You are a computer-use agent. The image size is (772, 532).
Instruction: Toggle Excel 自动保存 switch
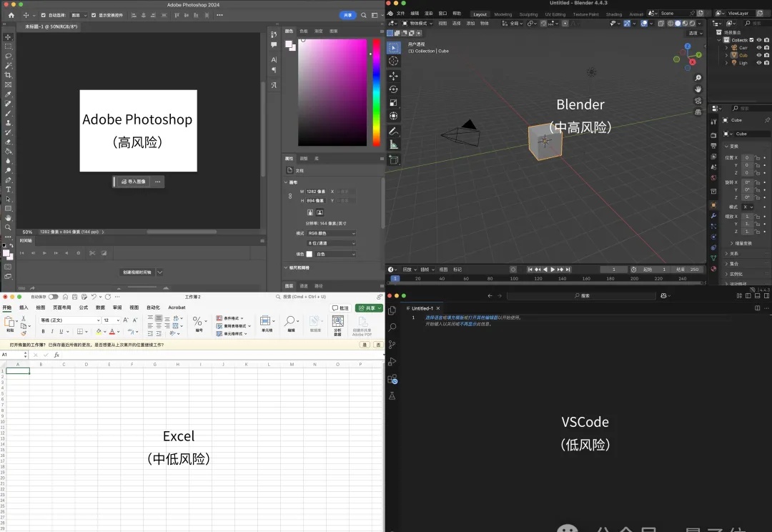[53, 297]
